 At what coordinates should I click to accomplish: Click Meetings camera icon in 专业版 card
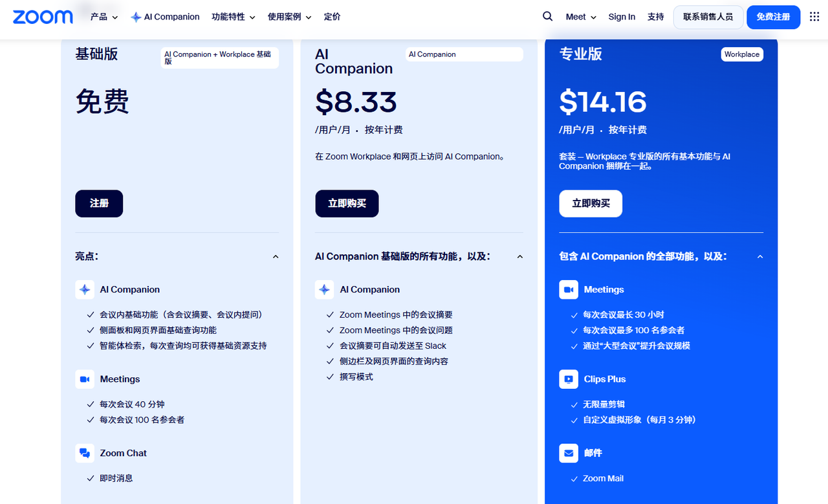569,289
